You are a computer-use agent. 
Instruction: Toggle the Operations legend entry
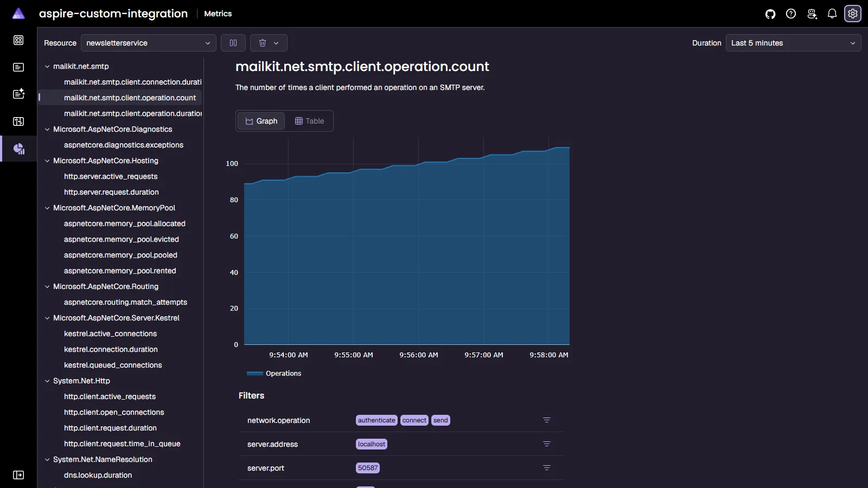pos(274,373)
